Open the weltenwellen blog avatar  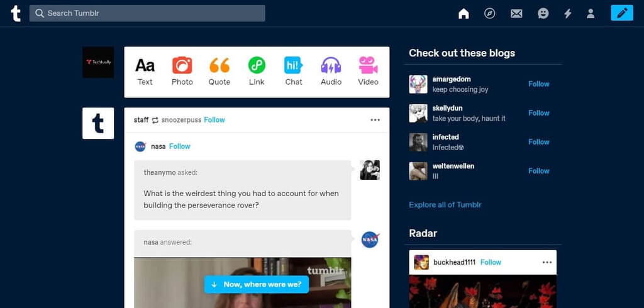(418, 171)
